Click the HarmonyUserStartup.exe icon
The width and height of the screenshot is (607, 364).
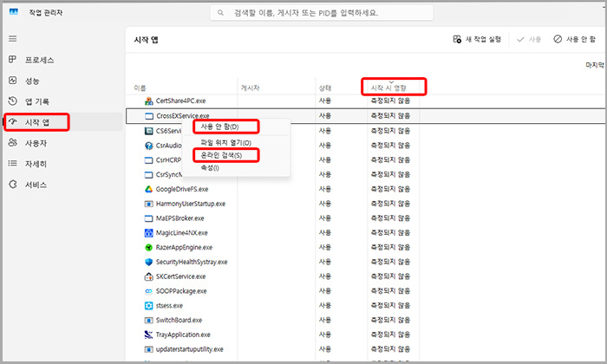click(148, 204)
